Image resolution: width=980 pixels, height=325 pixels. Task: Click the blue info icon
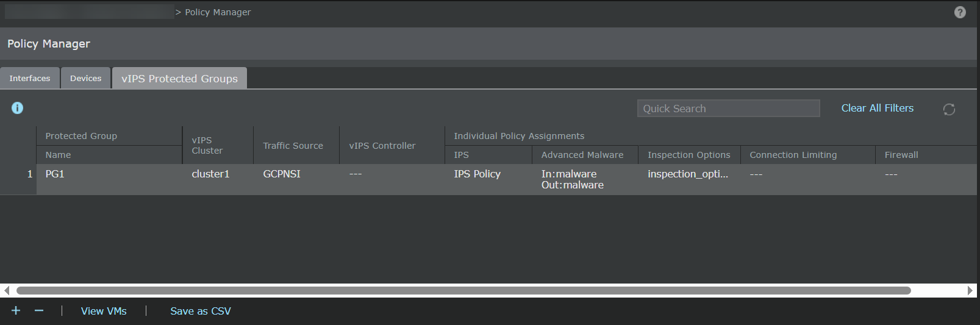pos(18,108)
